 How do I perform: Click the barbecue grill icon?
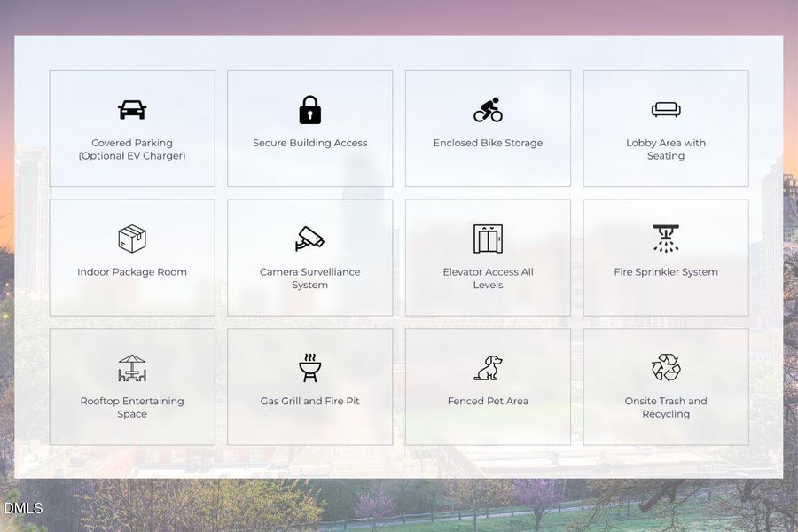pos(309,368)
